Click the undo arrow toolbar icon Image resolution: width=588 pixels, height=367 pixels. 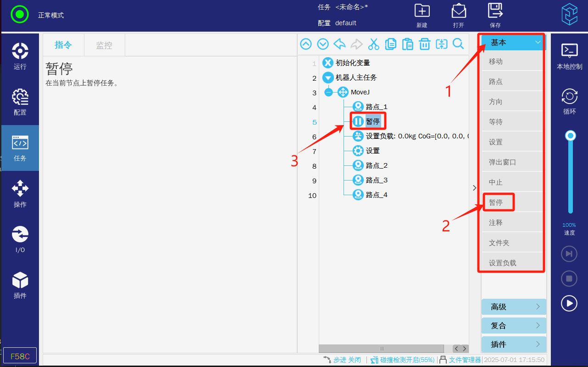[x=339, y=44]
